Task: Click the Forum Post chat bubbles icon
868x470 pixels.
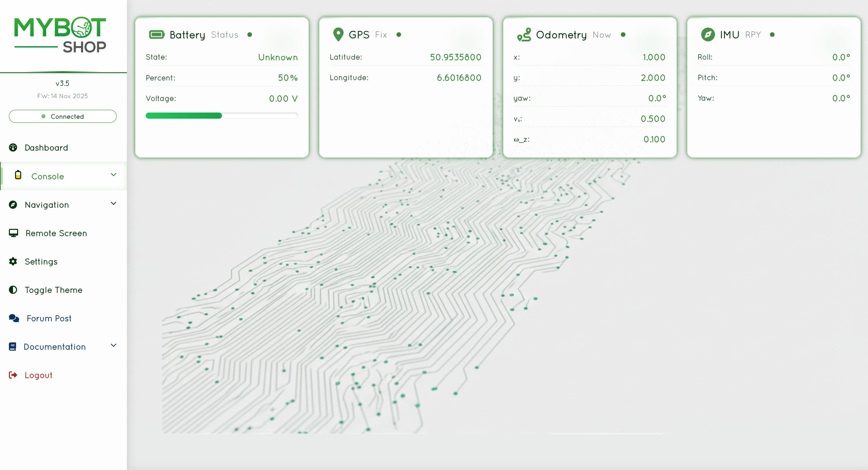Action: coord(14,318)
